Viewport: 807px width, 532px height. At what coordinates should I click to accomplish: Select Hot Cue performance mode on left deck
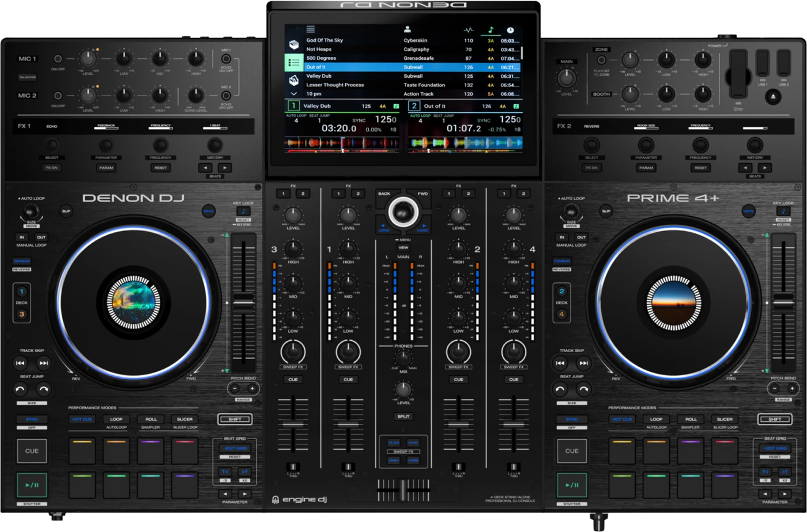point(82,419)
